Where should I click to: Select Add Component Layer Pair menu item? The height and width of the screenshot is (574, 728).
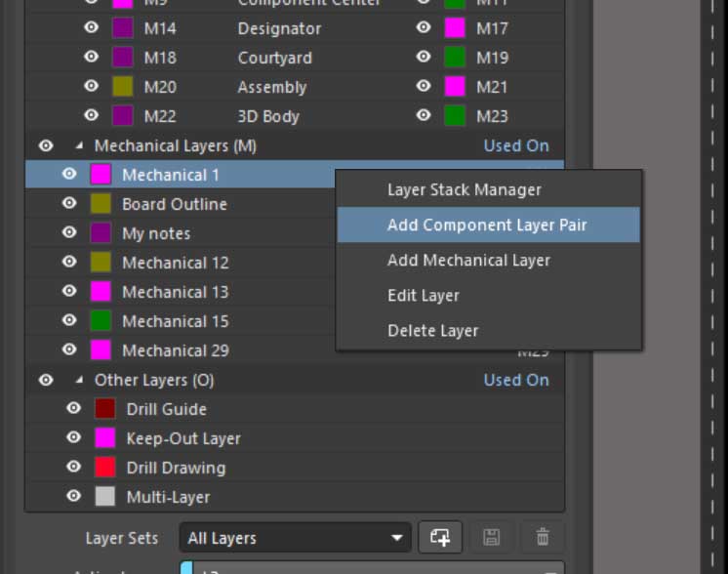click(487, 225)
